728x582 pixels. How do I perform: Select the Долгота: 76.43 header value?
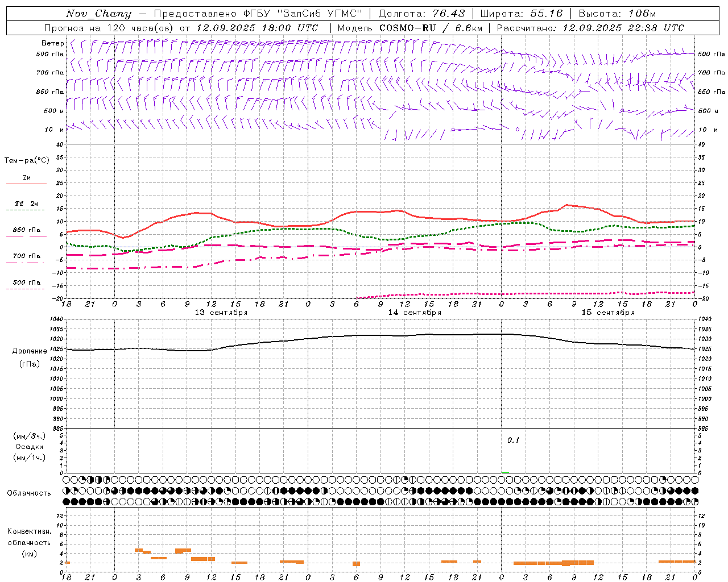point(421,14)
